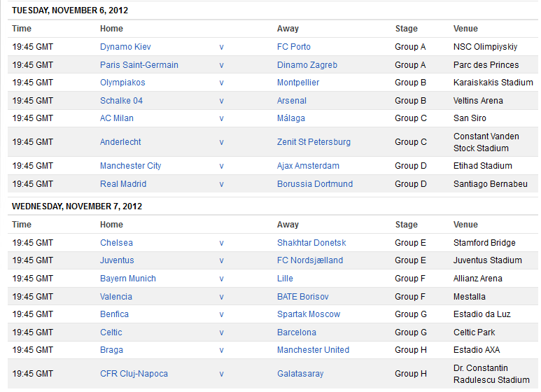This screenshot has width=541, height=392.
Task: Click the Olympiakos home team link
Action: 122,83
